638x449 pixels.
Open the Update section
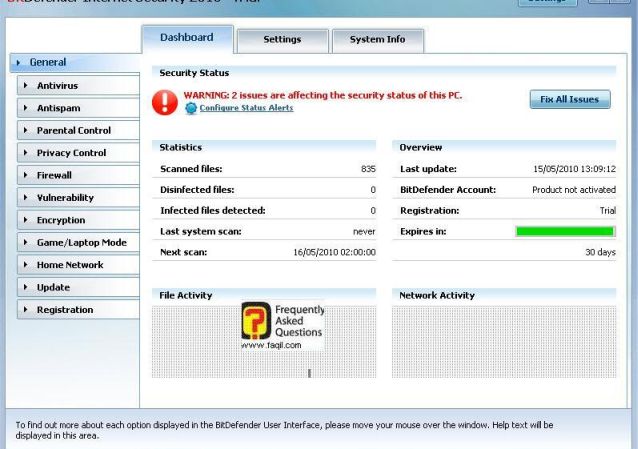[79, 287]
